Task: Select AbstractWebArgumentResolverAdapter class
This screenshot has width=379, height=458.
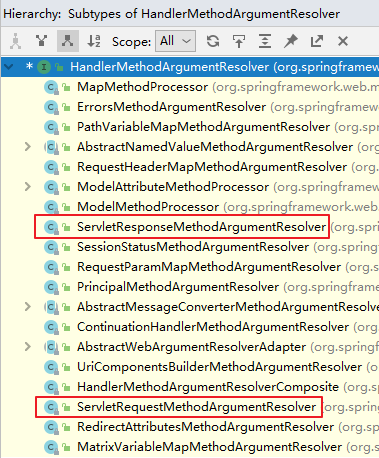Action: click(x=191, y=347)
